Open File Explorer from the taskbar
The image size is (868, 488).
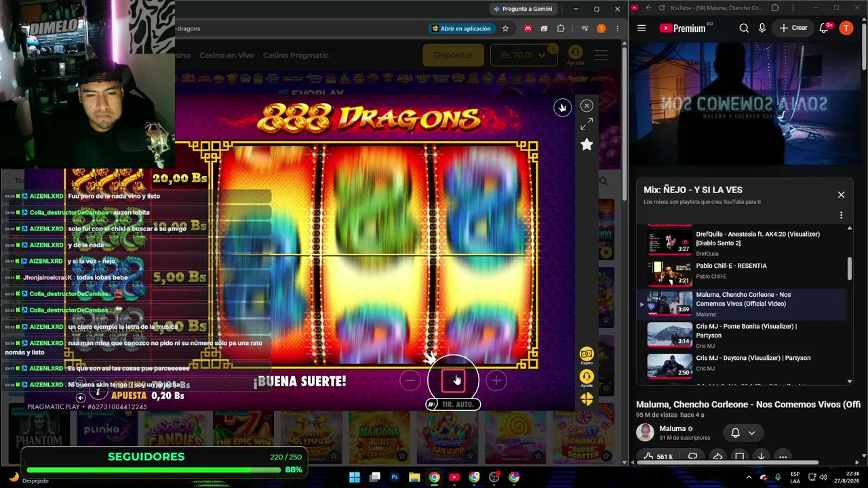coord(414,477)
